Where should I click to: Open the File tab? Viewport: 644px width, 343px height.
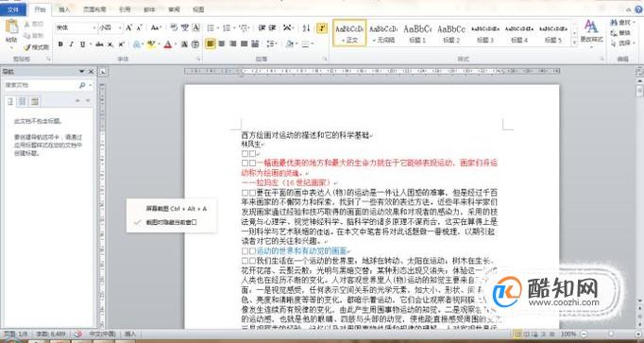(x=13, y=9)
